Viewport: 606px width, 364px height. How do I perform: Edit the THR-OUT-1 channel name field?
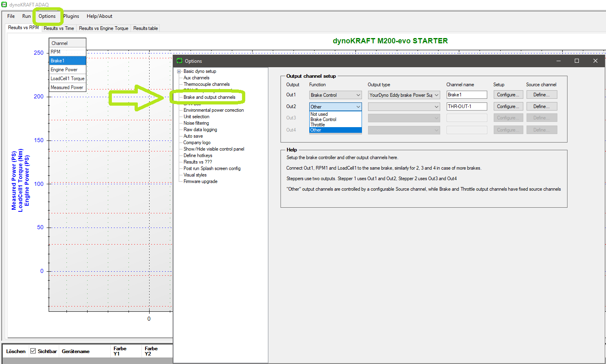[467, 106]
